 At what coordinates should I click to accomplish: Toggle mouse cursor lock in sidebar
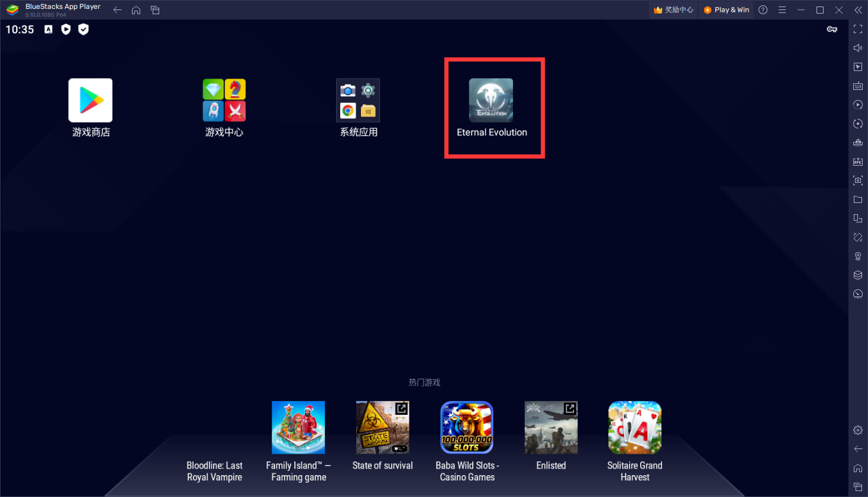click(x=858, y=67)
